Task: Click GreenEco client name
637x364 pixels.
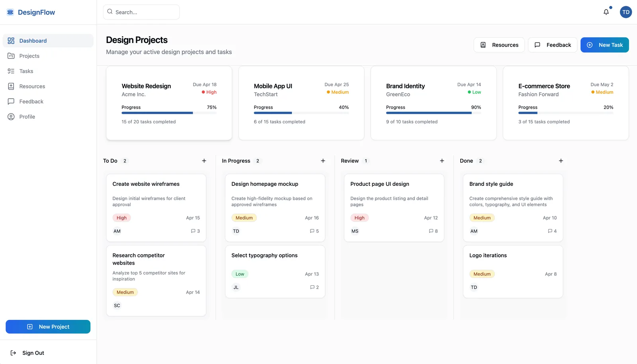Action: (x=398, y=94)
